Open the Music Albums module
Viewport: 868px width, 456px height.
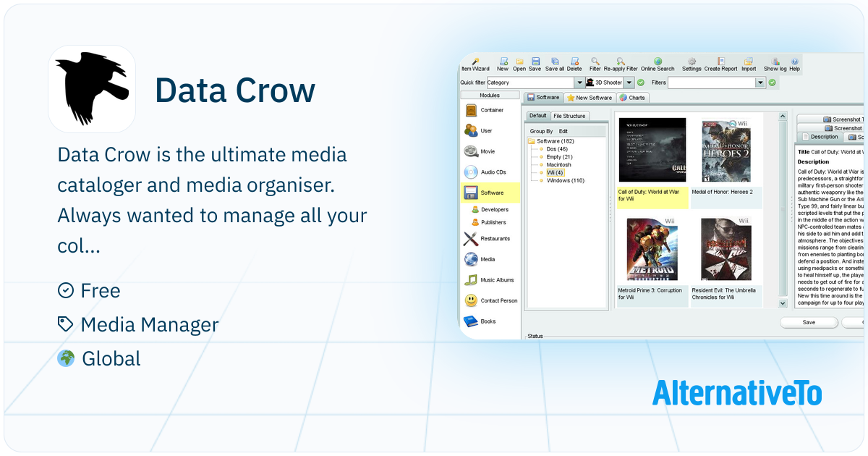coord(490,280)
